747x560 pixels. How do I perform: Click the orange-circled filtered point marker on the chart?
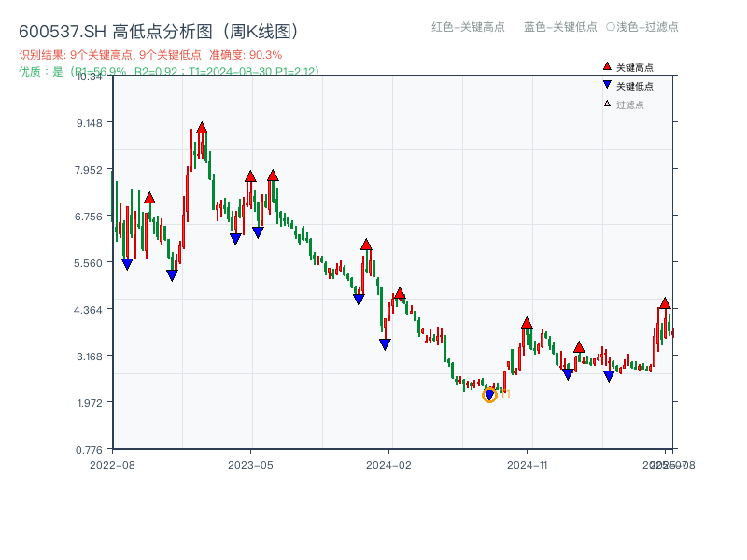(487, 395)
